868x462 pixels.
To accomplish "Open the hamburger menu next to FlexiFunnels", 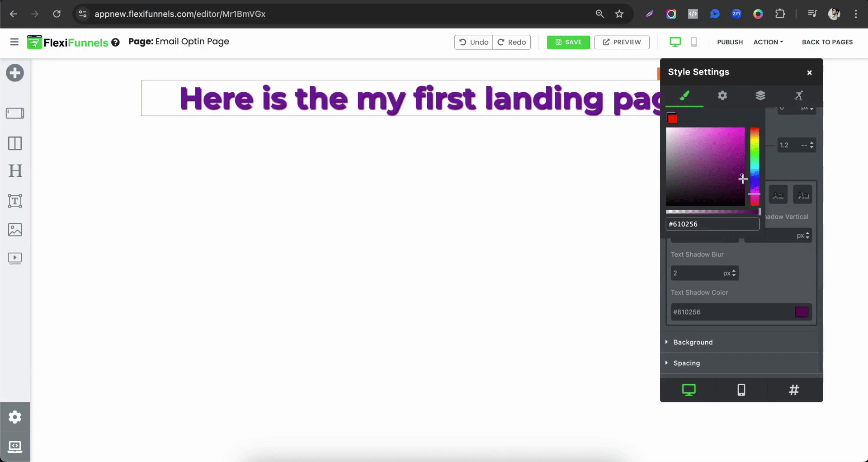I will coord(14,42).
